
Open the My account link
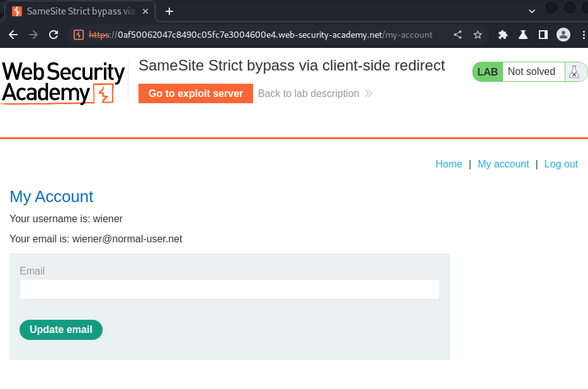(503, 164)
